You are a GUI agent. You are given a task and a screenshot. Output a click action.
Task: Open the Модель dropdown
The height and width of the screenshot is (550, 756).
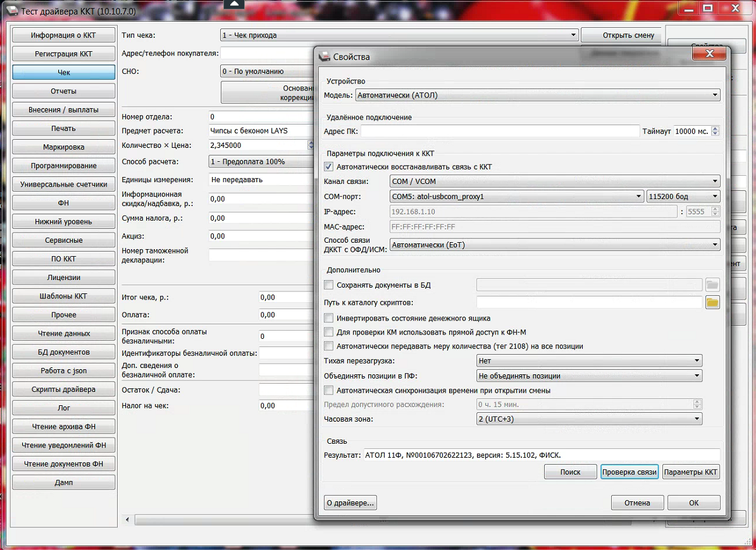(x=538, y=95)
